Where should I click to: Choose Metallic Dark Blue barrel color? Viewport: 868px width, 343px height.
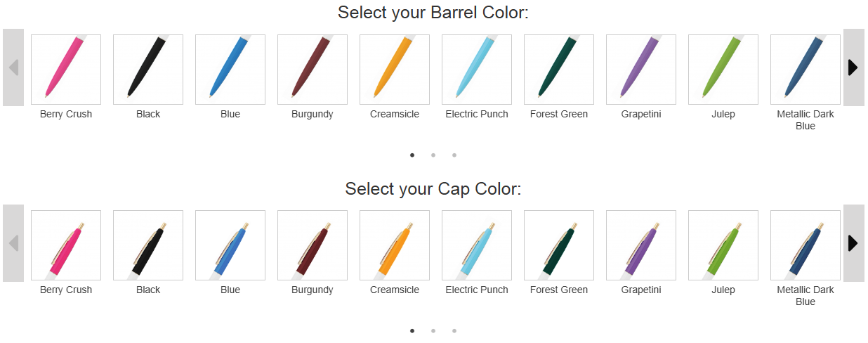tap(805, 70)
